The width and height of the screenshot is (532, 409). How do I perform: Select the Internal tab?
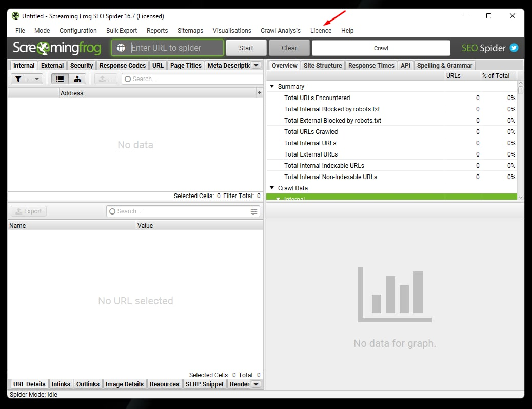[24, 65]
